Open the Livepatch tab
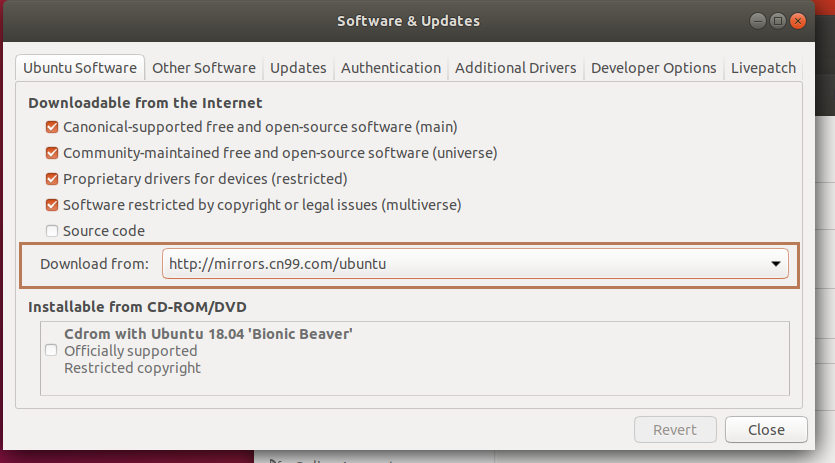Viewport: 835px width, 463px height. point(763,68)
